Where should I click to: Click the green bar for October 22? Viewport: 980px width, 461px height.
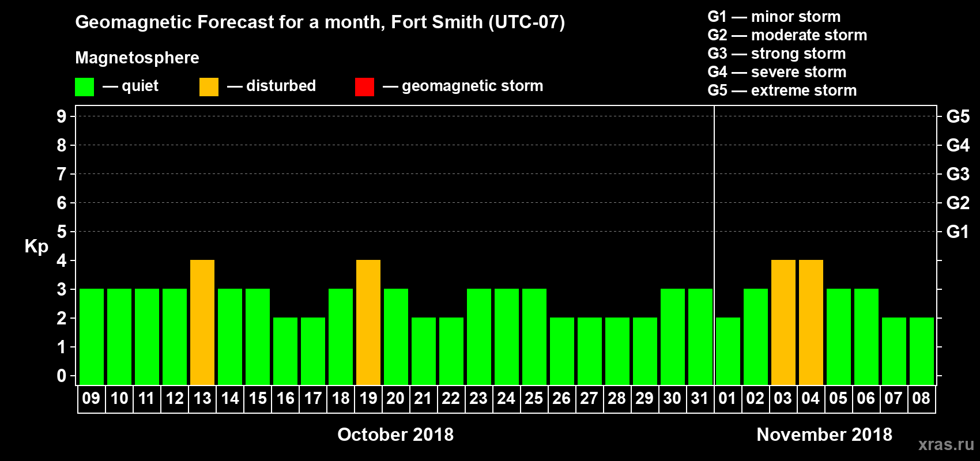(451, 351)
